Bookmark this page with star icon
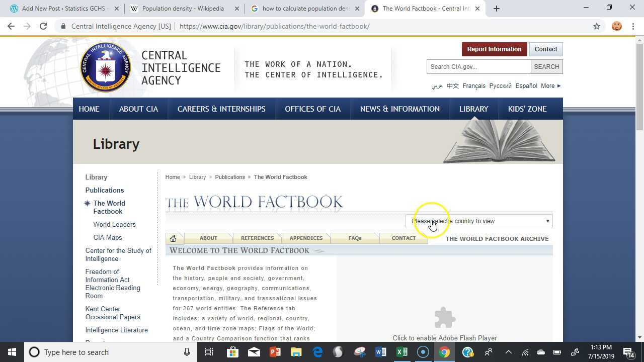This screenshot has height=362, width=644. (x=597, y=26)
